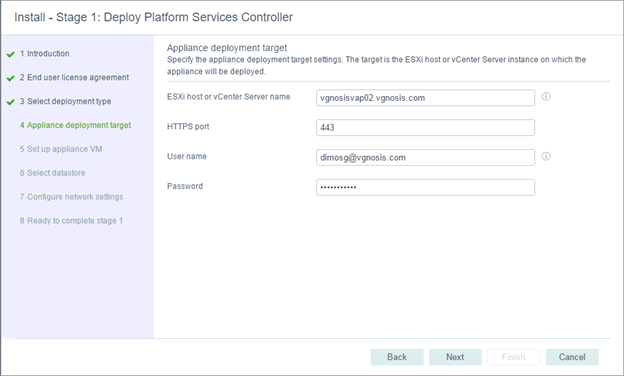Select step 8 Ready to complete stage 1

(71, 221)
